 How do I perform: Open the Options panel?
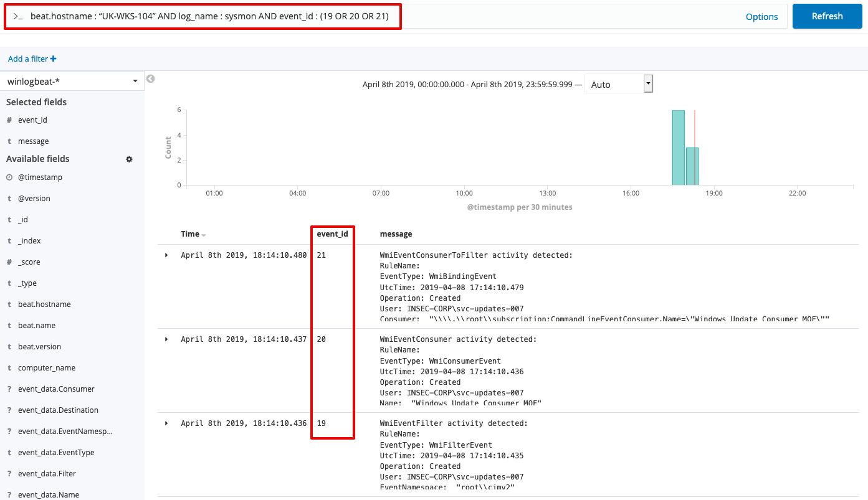tap(761, 17)
